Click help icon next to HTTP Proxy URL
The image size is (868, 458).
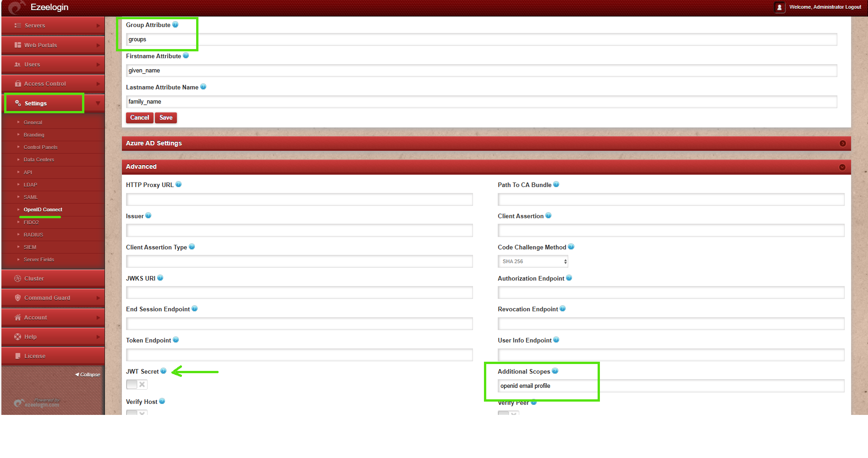pyautogui.click(x=178, y=184)
